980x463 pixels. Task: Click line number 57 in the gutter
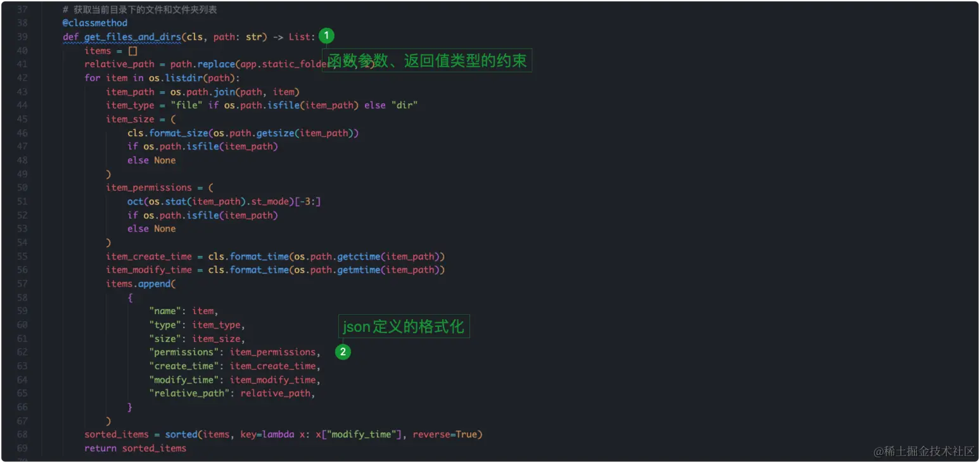pos(22,284)
